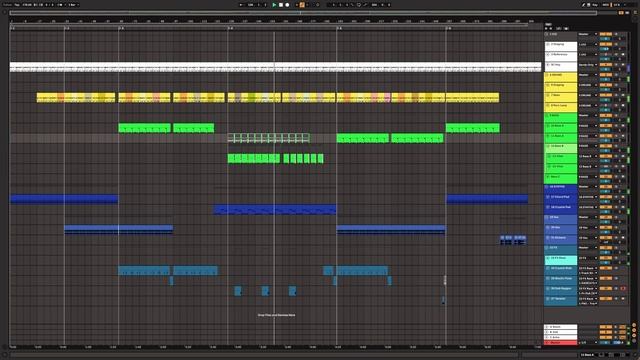Viewport: 640px width, 360px height.
Task: Select the first yellow drum clip
Action: pos(76,98)
